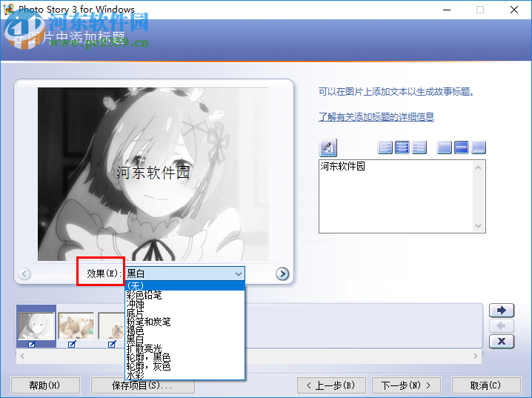Open the 效果 effect dropdown
Image resolution: width=532 pixels, height=398 pixels.
click(x=185, y=273)
